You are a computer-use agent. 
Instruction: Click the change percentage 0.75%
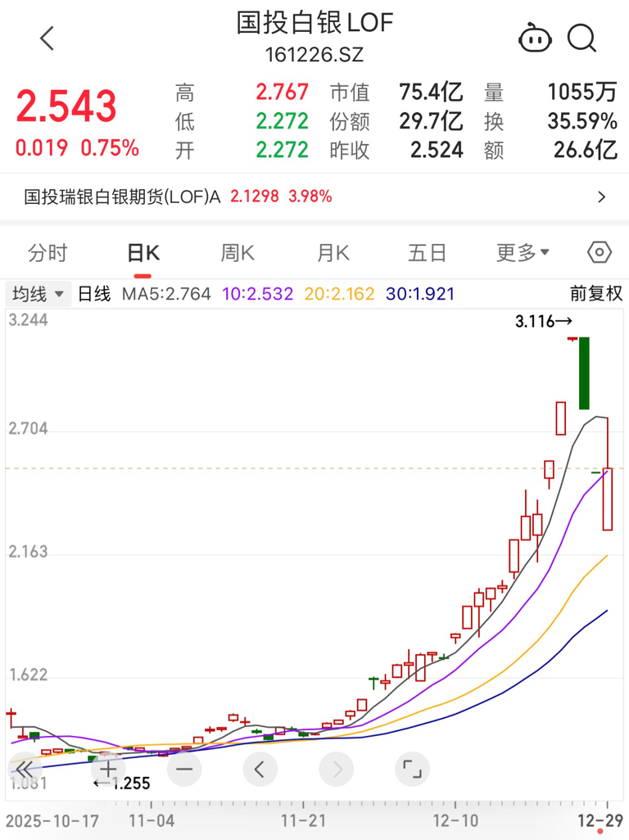pos(110,148)
